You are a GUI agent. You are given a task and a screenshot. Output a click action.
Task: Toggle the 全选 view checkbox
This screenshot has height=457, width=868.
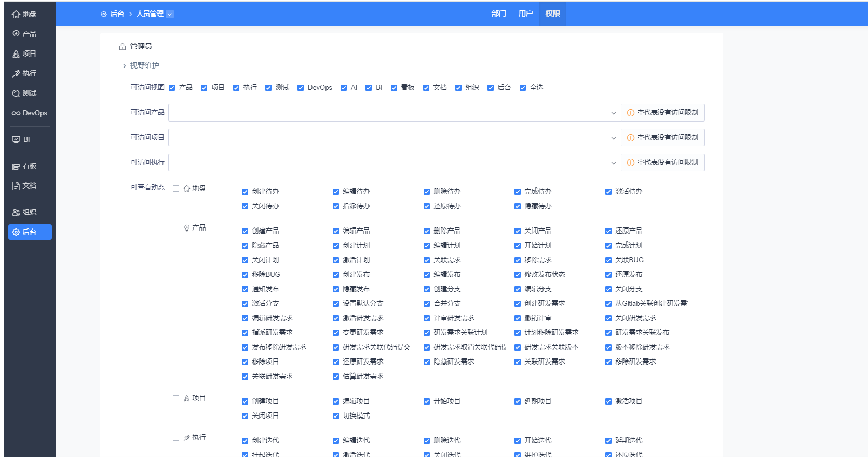[523, 88]
